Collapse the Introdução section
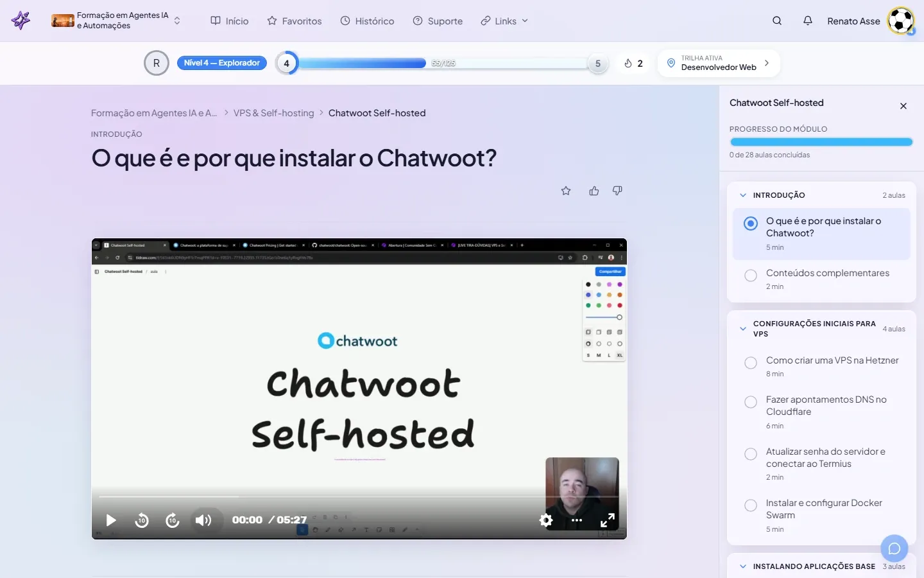Viewport: 924px width, 578px height. point(743,195)
